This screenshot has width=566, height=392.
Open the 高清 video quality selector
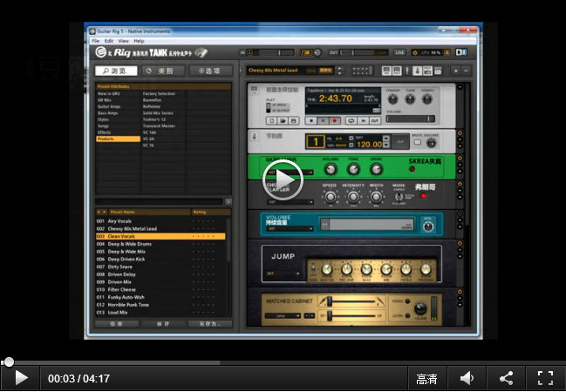point(426,379)
